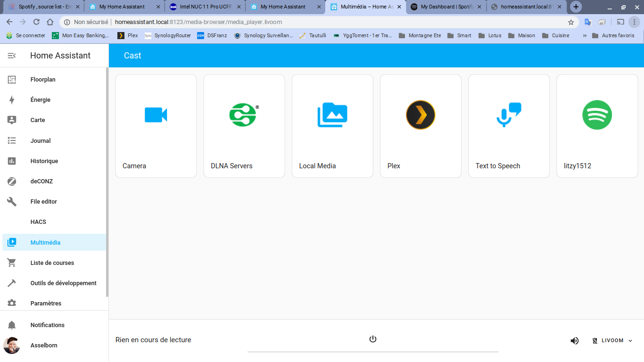The height and width of the screenshot is (362, 644).
Task: Open the Local Media card
Action: tap(332, 126)
